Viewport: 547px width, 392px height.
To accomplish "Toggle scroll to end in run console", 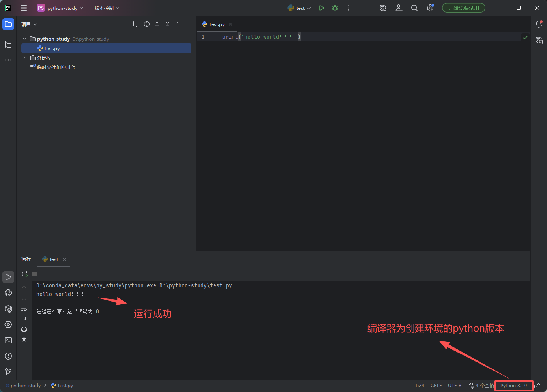I will 24,319.
